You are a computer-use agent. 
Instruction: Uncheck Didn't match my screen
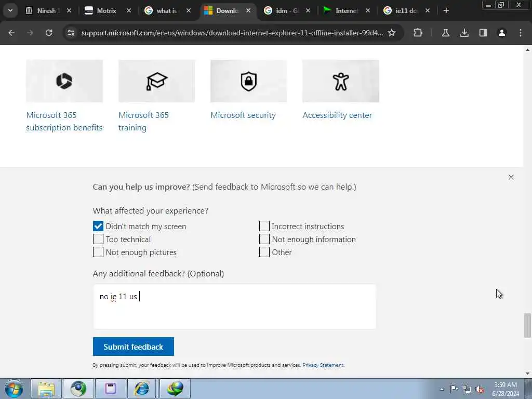coord(98,226)
